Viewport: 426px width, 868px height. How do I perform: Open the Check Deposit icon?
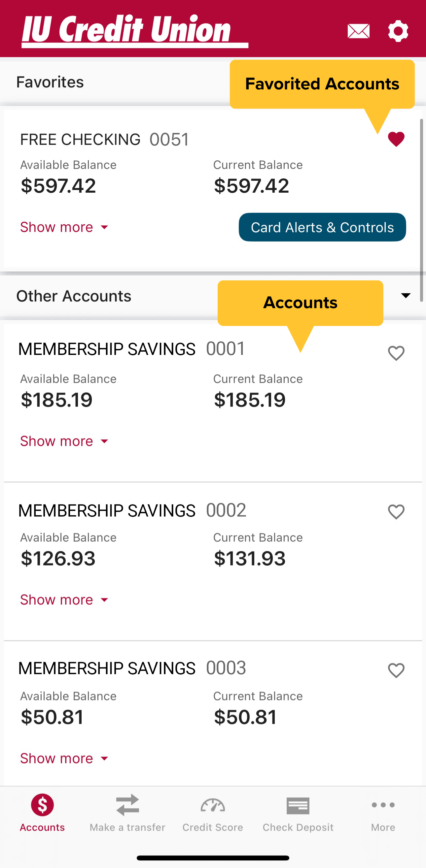point(298,806)
